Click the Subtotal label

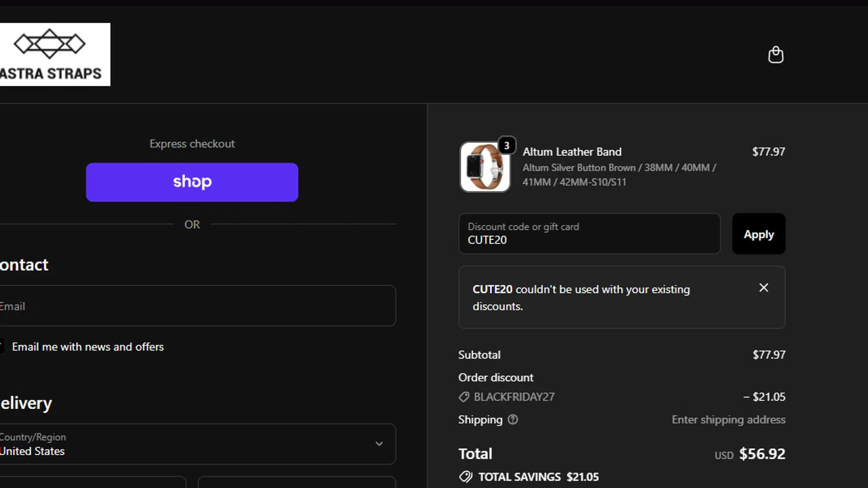(479, 355)
